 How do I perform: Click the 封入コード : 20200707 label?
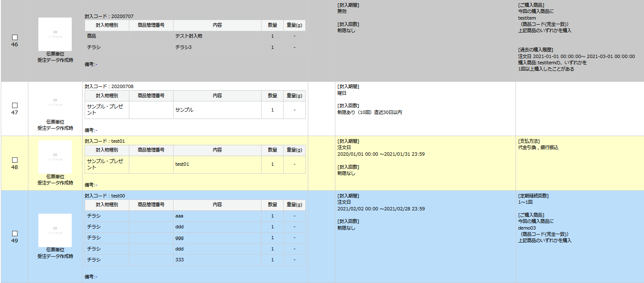(109, 16)
